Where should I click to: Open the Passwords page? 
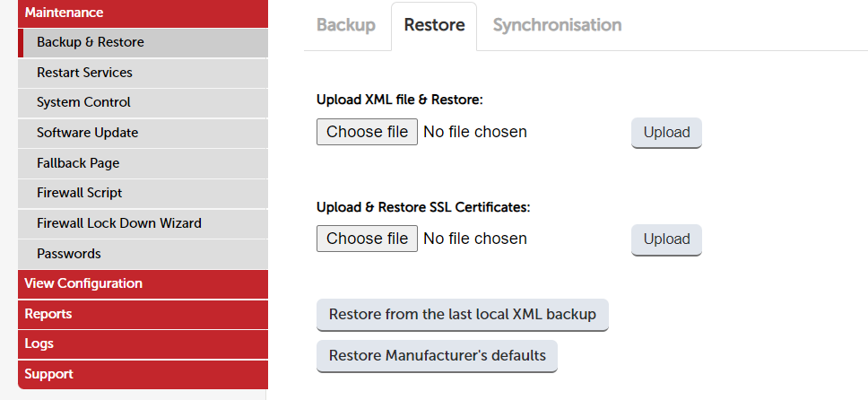pos(143,255)
